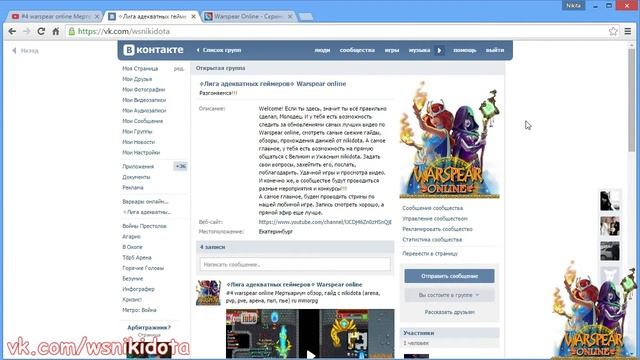Open a new browser tab

[x=306, y=17]
